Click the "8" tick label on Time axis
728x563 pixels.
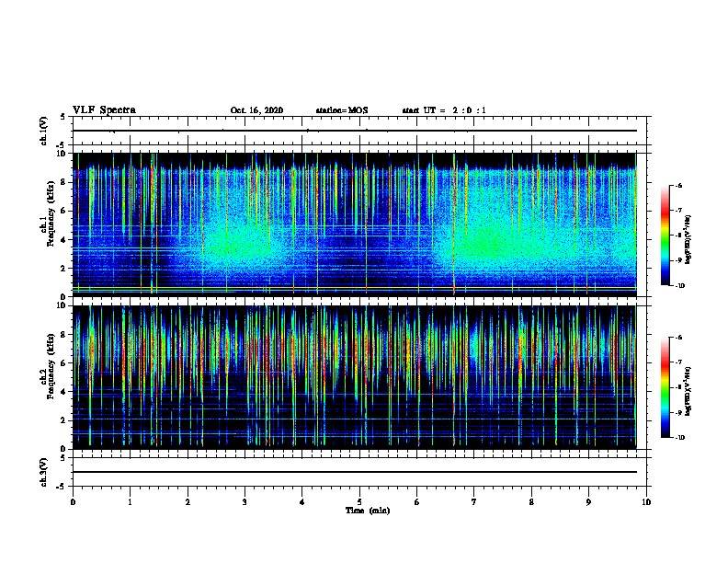pos(531,502)
